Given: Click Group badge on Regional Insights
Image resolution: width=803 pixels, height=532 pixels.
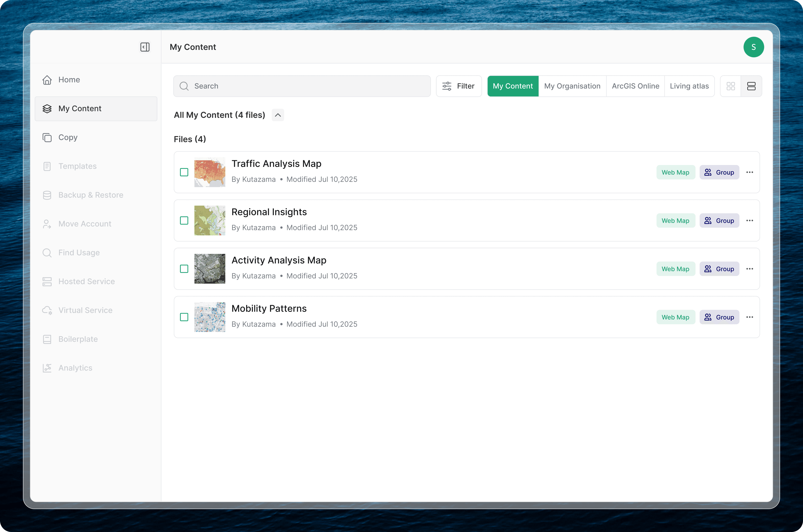Looking at the screenshot, I should tap(719, 221).
